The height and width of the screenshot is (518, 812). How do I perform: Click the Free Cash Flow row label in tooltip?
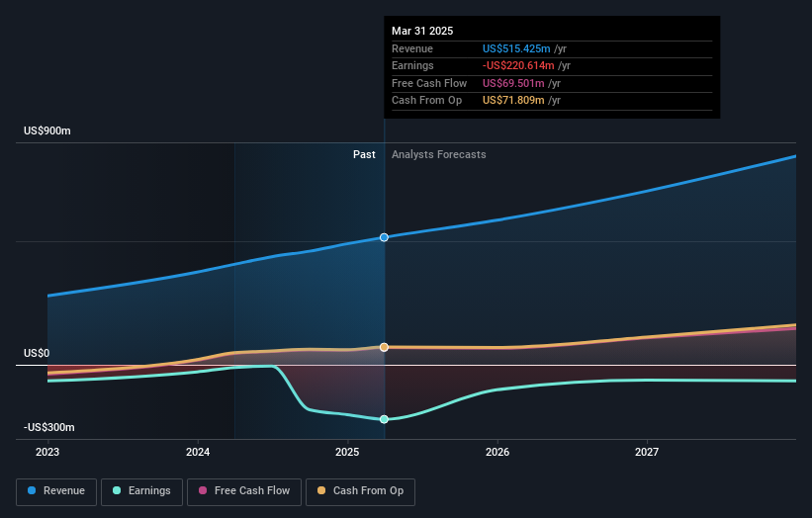[x=429, y=83]
